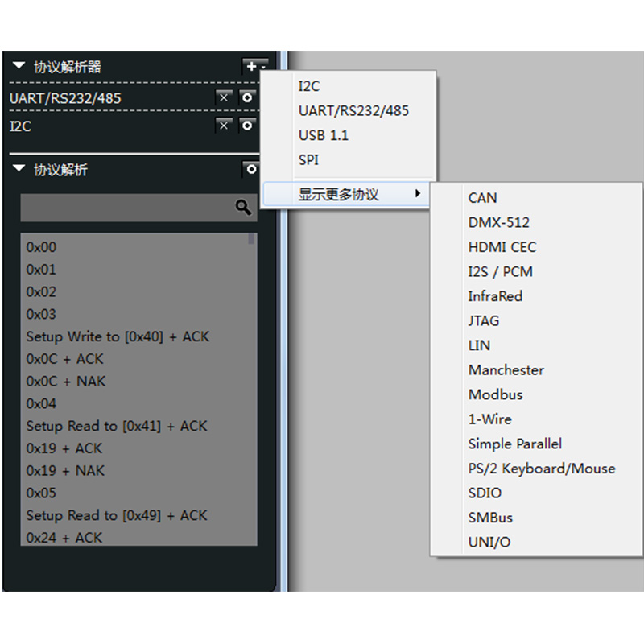Select HDMI CEC protocol

click(536, 247)
